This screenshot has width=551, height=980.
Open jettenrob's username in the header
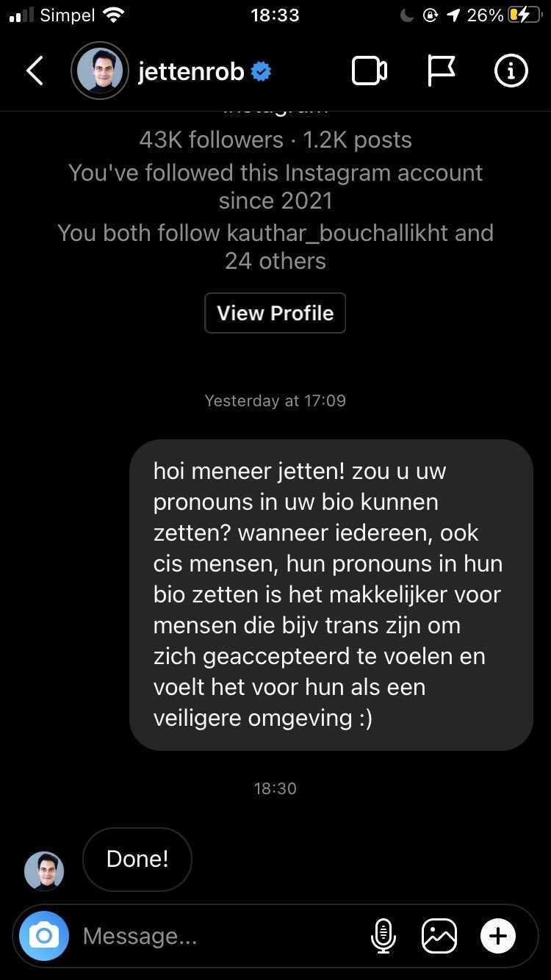pos(191,71)
